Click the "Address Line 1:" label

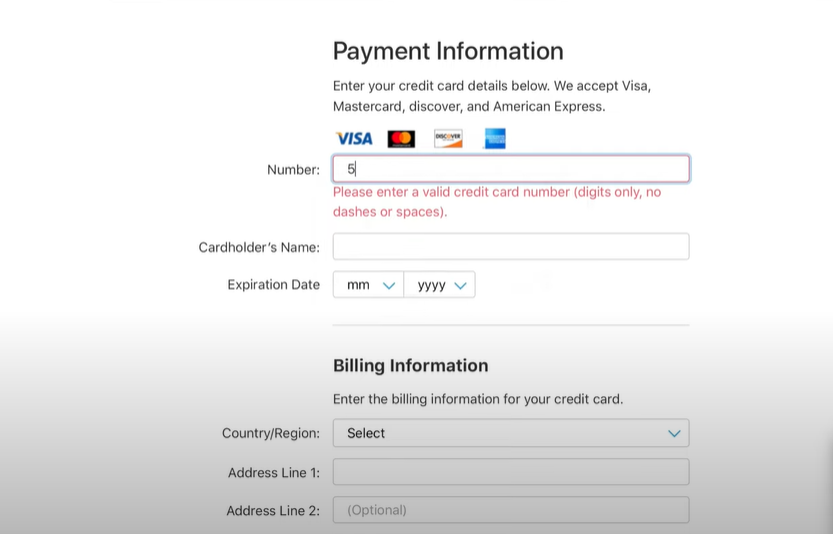(x=273, y=472)
